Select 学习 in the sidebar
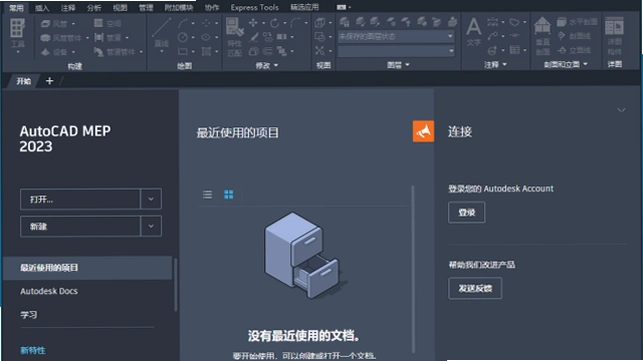Viewport: 643px width, 361px height. point(29,315)
